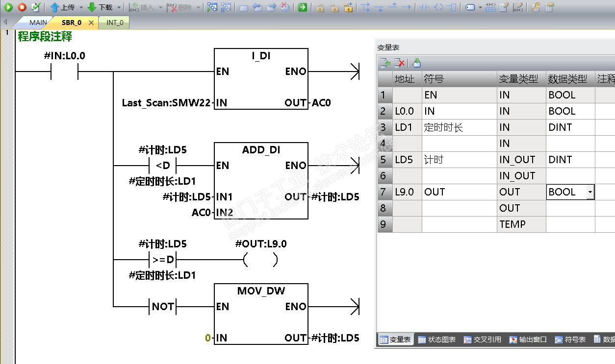
Task: Click the closed padlock lock icon
Action: (320, 7)
